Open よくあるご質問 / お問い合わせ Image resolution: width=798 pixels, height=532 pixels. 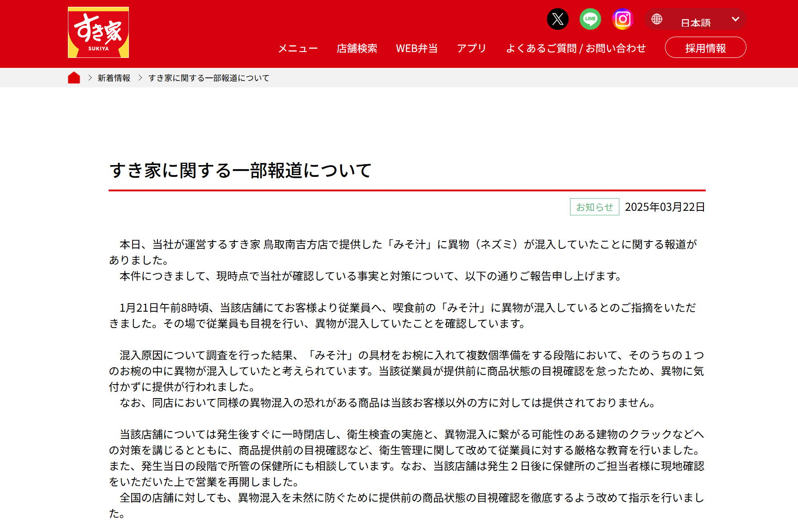576,48
